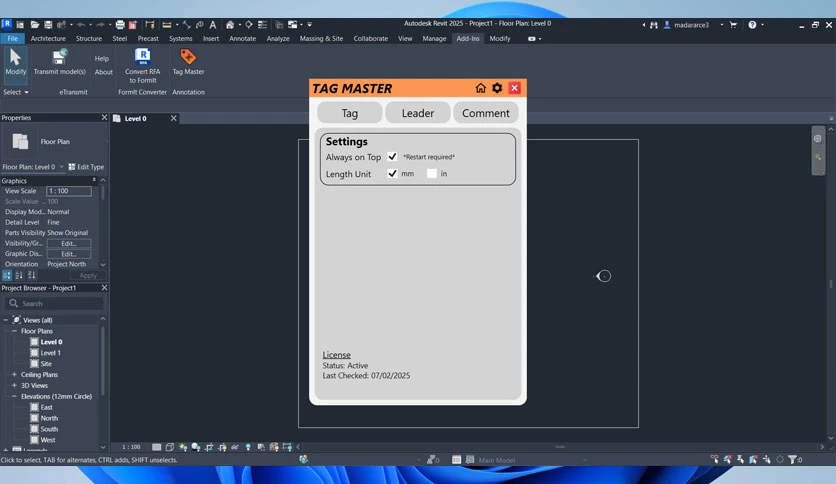Image resolution: width=836 pixels, height=484 pixels.
Task: Switch to the Architecture ribbon tab
Action: click(48, 38)
